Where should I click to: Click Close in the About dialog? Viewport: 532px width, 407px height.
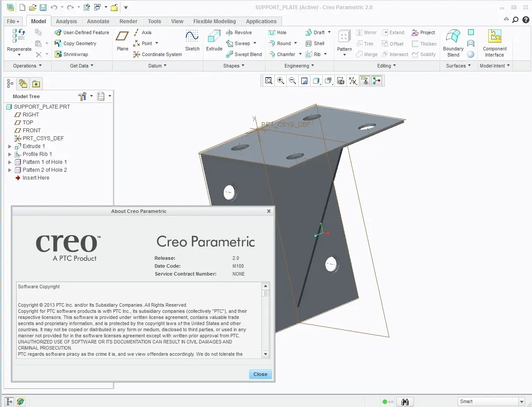coord(260,374)
